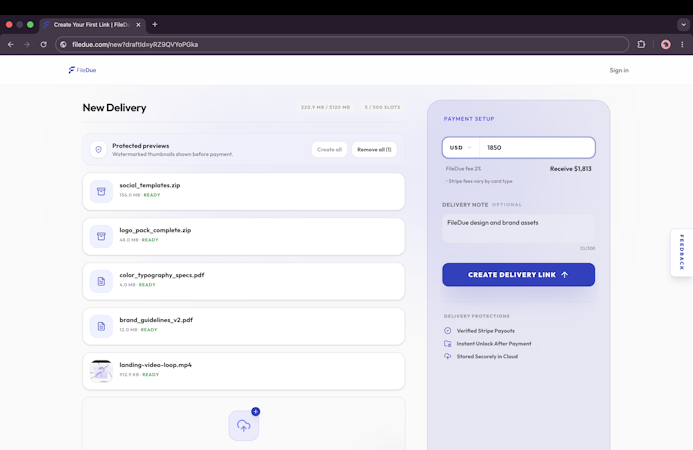Viewport: 693px width, 450px height.
Task: Click Stripe fees vary by card type note
Action: (479, 181)
